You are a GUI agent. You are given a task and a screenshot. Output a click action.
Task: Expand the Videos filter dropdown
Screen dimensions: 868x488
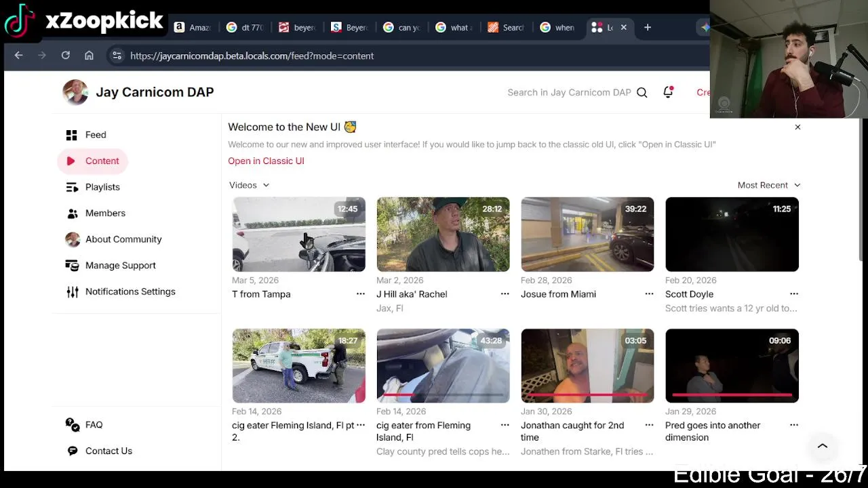pos(249,185)
